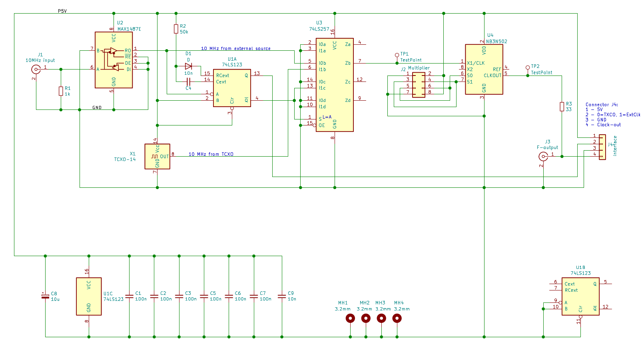The width and height of the screenshot is (644, 360).
Task: Select the U1A 74LS123 monostable symbol
Action: 232,88
